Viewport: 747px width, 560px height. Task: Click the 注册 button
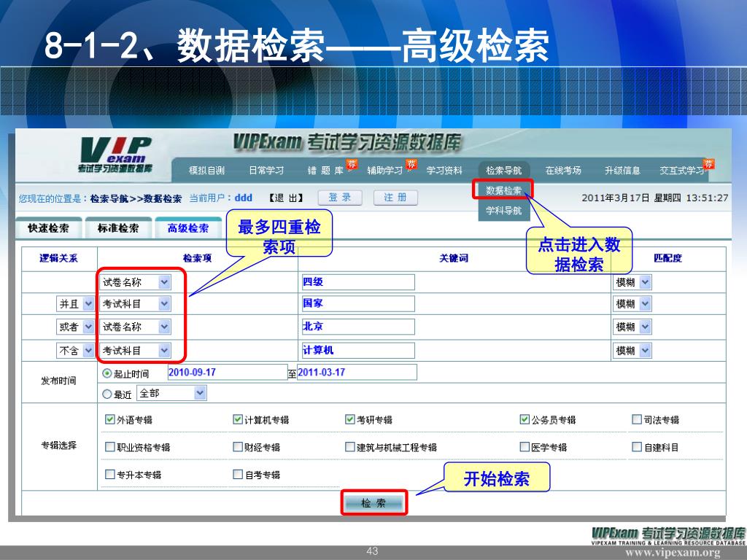point(395,198)
